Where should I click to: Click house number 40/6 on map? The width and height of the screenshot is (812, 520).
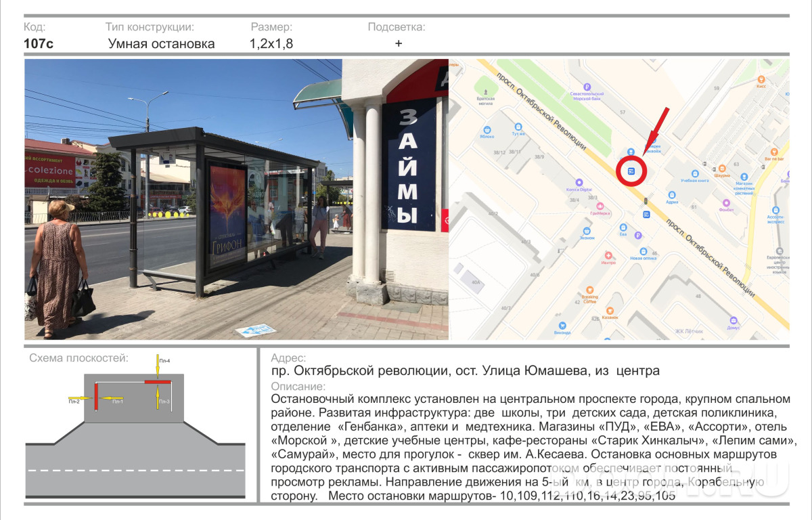535,275
